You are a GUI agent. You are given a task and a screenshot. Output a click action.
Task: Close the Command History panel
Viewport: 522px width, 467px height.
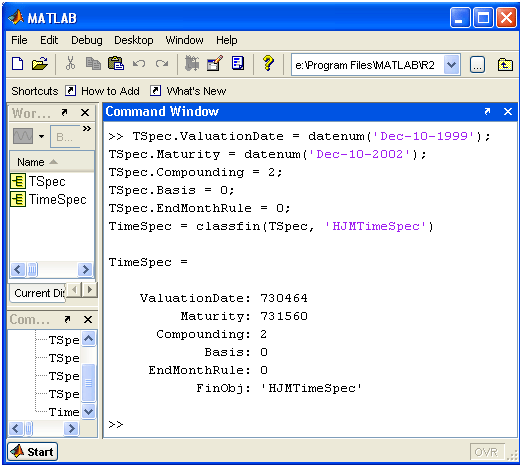(88, 320)
